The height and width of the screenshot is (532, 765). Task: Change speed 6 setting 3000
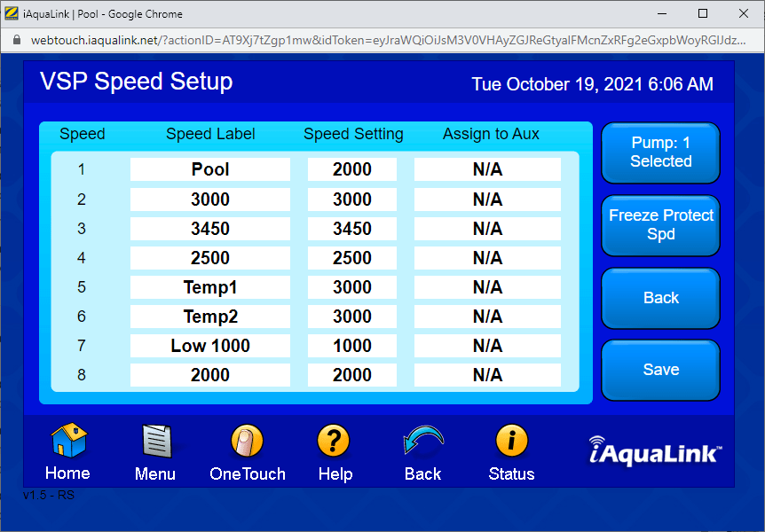pyautogui.click(x=352, y=317)
